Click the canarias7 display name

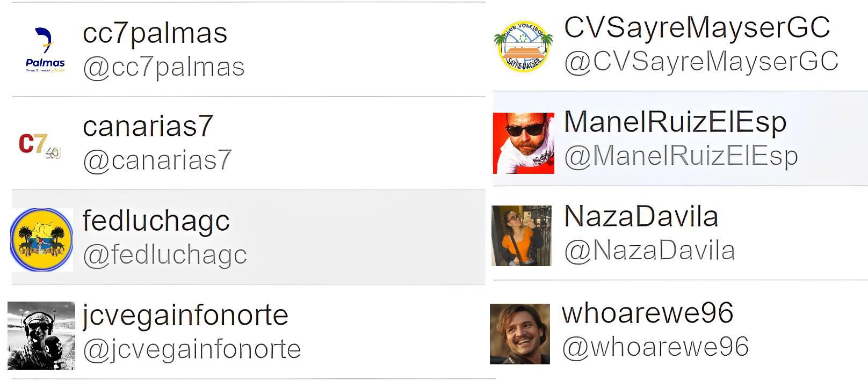pyautogui.click(x=148, y=127)
